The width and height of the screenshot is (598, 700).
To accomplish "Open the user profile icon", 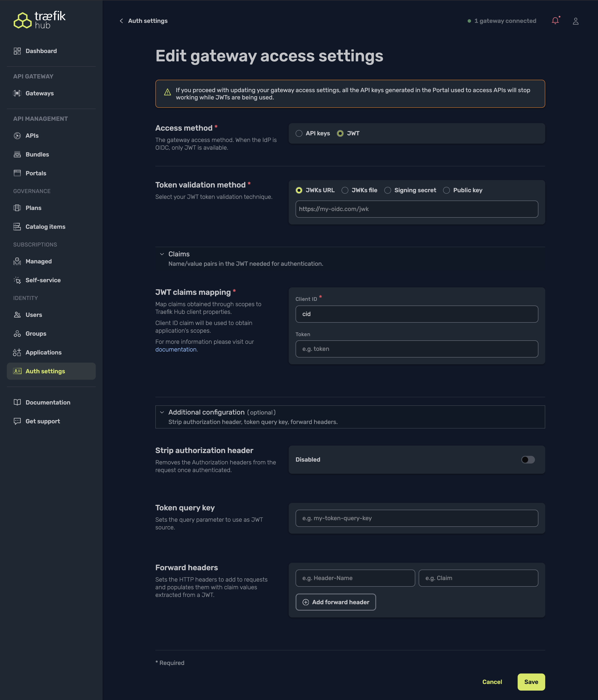I will coord(576,21).
